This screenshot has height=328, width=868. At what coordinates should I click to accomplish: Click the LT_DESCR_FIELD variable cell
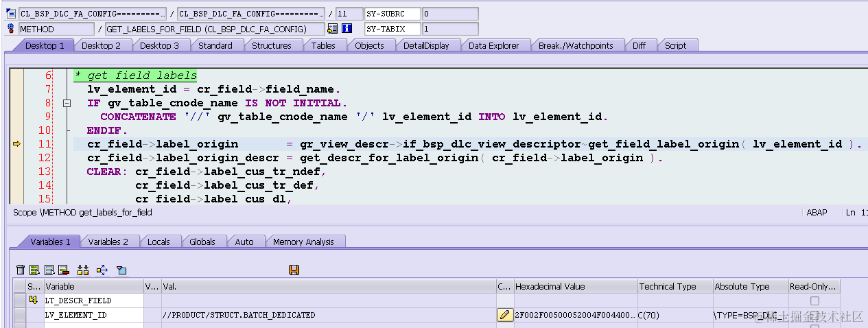tap(93, 301)
